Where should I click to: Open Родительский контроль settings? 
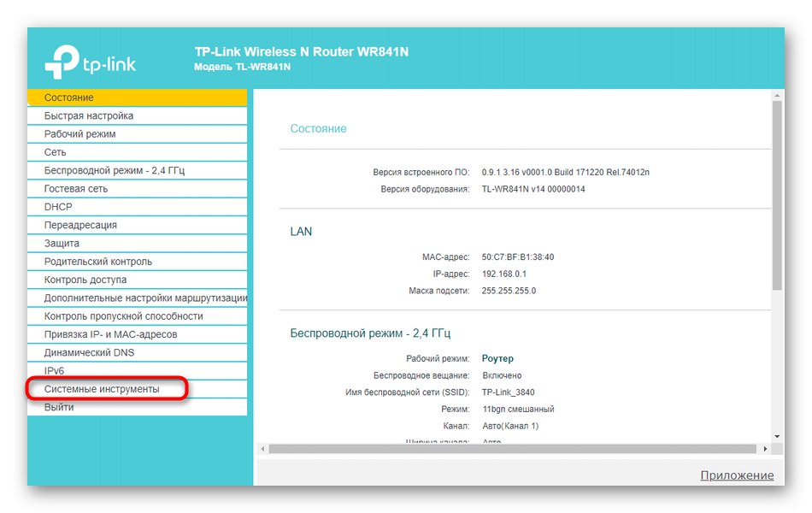tap(138, 261)
